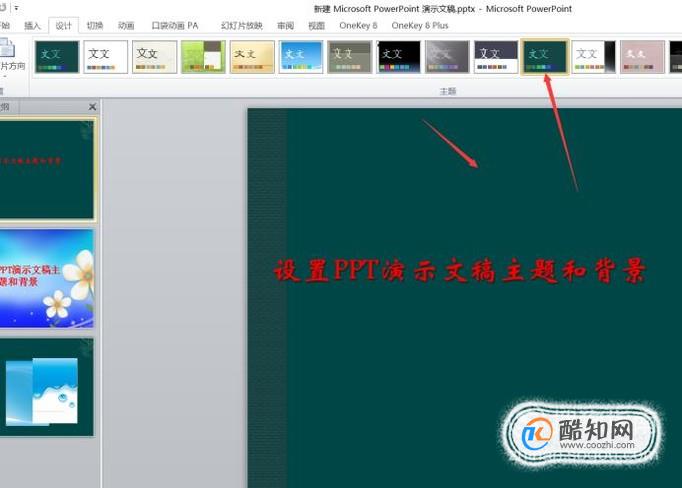This screenshot has width=682, height=488.
Task: Apply the green blocks theme
Action: pos(204,57)
